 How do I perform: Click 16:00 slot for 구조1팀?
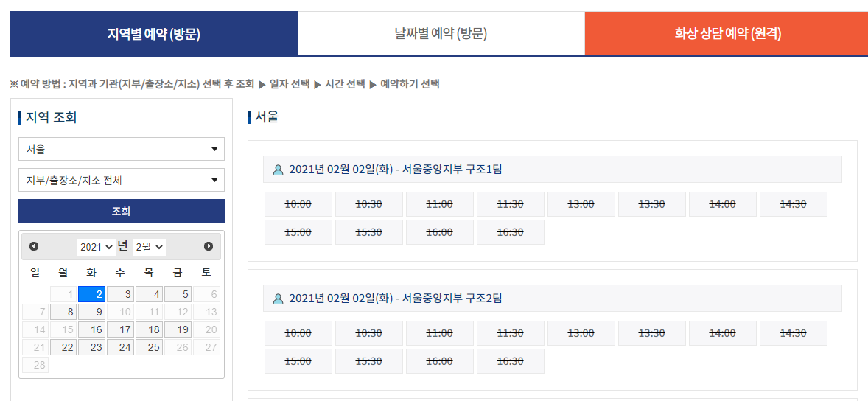[x=440, y=232]
